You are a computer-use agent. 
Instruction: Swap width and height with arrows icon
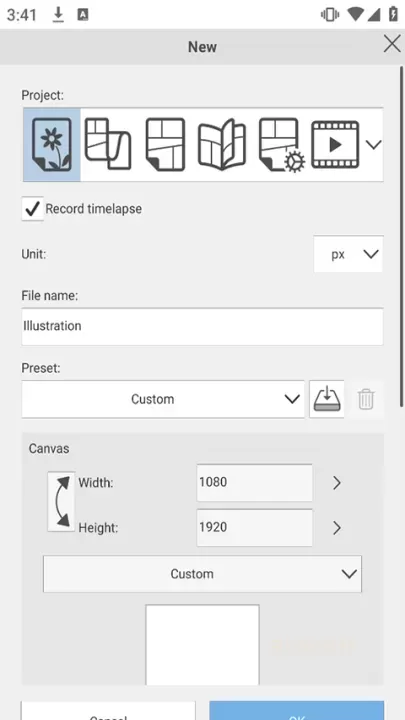pyautogui.click(x=61, y=501)
